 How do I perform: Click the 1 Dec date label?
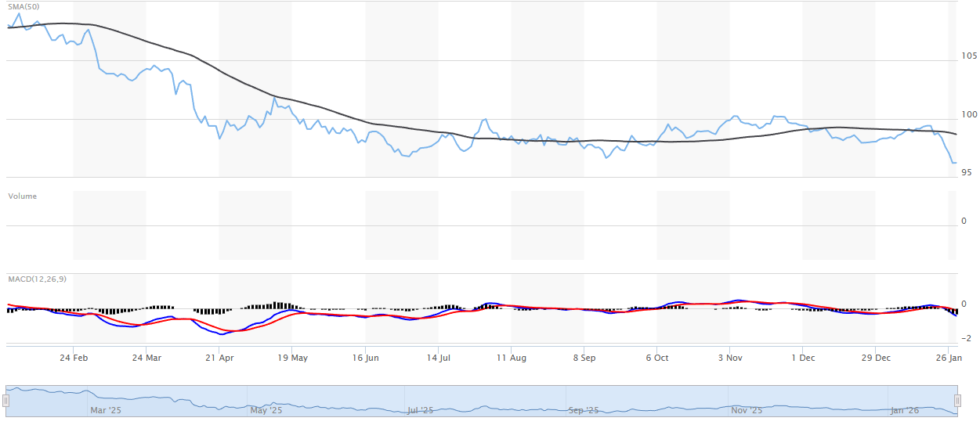point(803,358)
